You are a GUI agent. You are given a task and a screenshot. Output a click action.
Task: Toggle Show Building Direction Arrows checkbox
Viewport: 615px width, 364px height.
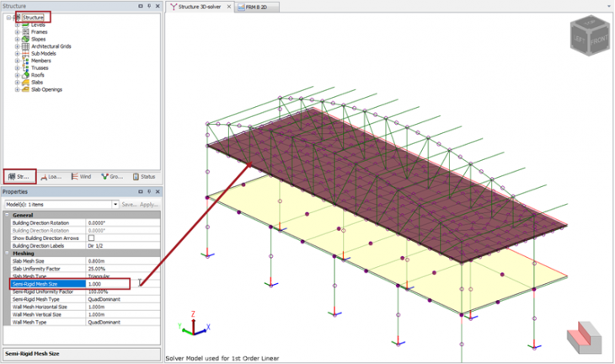point(92,238)
